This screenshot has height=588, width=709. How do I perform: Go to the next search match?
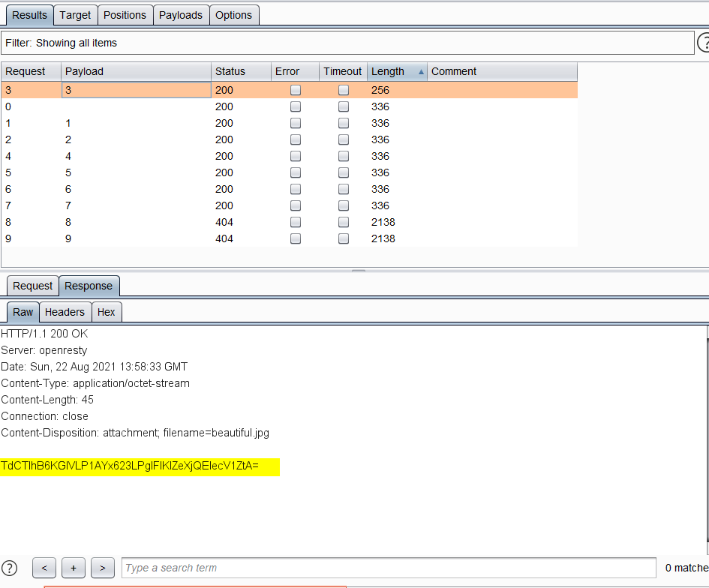click(102, 568)
